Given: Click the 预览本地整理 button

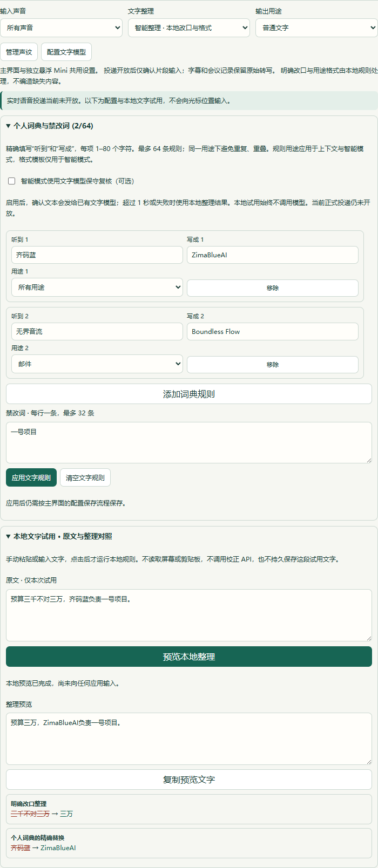Looking at the screenshot, I should click(x=189, y=657).
